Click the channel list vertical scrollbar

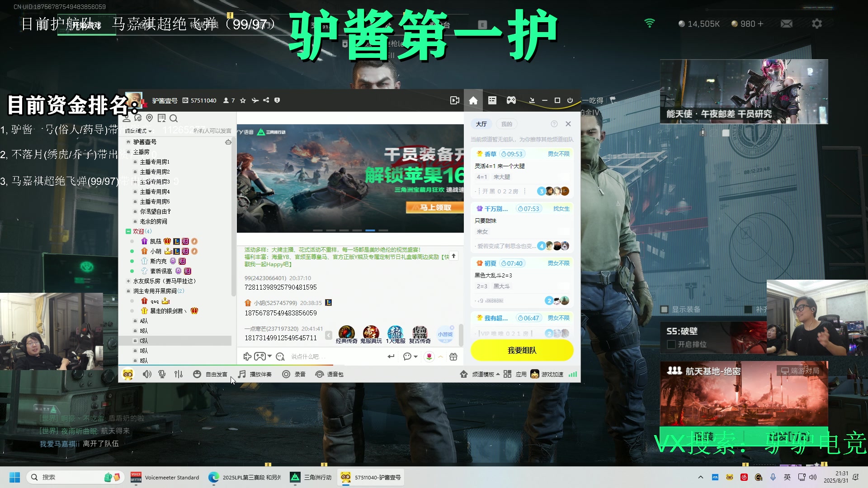point(233,217)
